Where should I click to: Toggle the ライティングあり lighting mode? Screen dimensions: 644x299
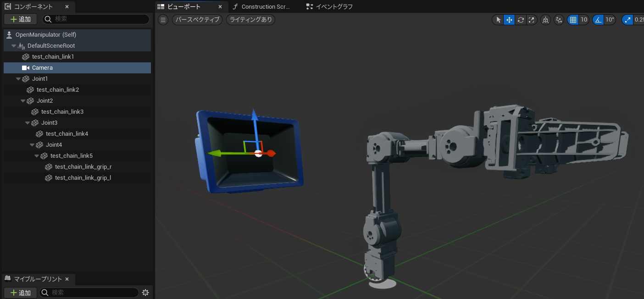[250, 19]
